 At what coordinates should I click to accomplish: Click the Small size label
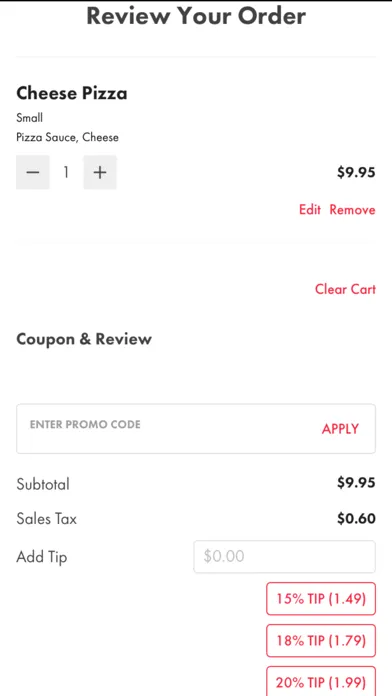tap(30, 118)
